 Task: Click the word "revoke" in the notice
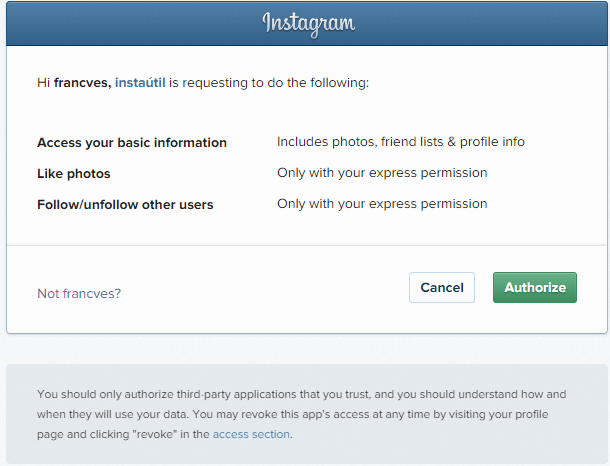[x=154, y=434]
